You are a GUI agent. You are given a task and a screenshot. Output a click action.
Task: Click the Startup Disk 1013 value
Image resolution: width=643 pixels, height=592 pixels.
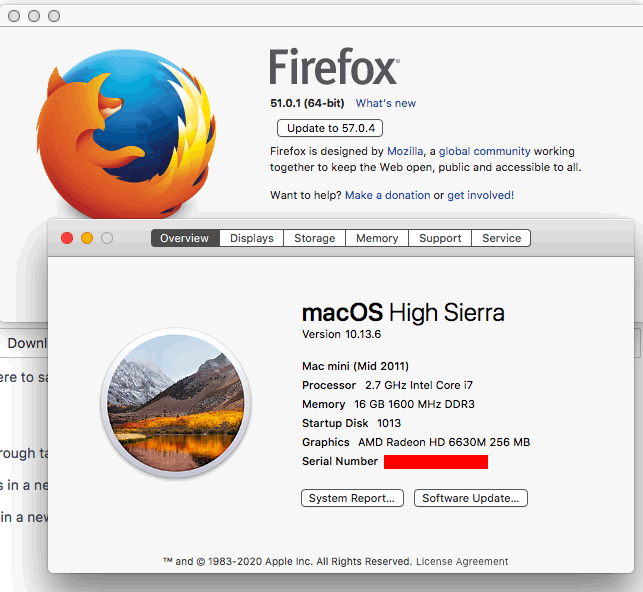point(389,423)
